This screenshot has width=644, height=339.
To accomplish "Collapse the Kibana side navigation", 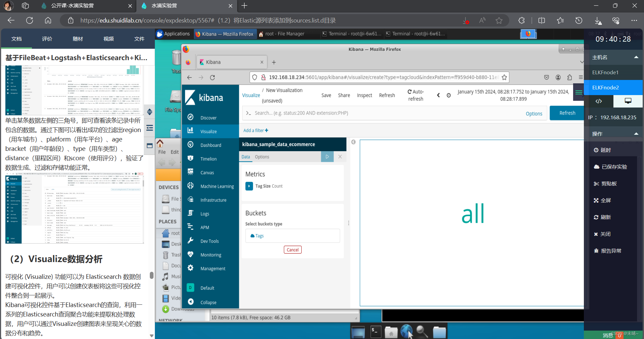I will tap(208, 302).
